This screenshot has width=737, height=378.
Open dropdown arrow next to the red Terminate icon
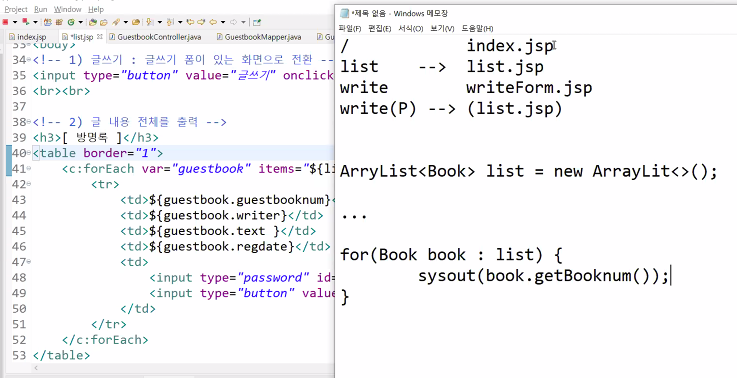15,22
